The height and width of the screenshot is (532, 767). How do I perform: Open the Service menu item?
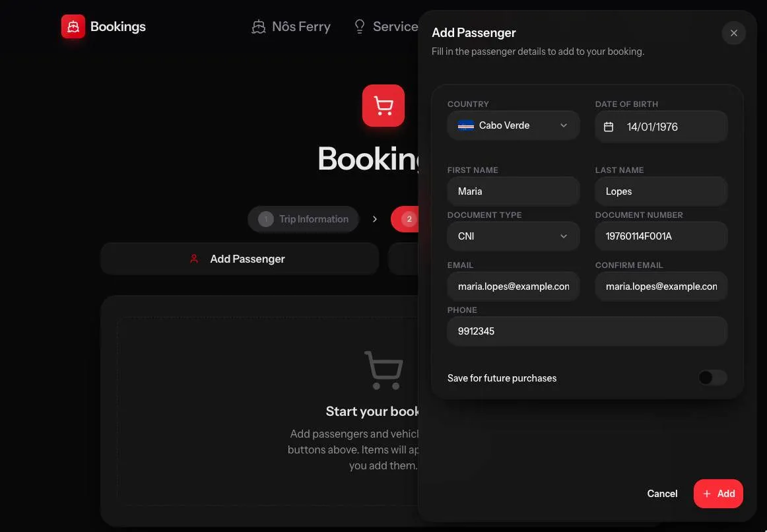coord(386,26)
